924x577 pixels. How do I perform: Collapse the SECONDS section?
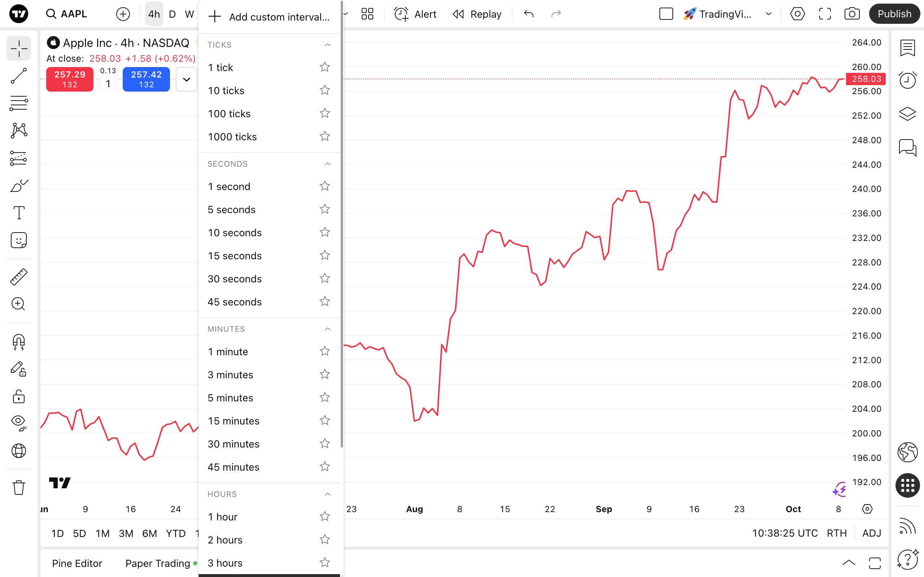pos(327,164)
